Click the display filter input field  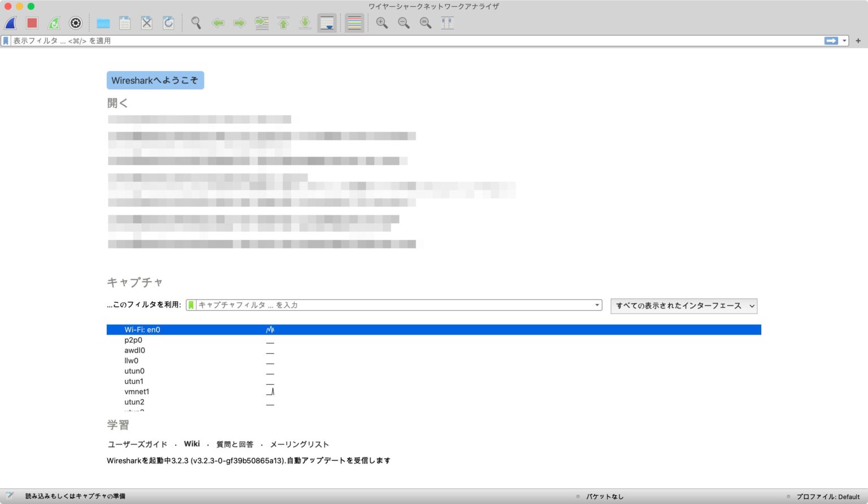[417, 41]
